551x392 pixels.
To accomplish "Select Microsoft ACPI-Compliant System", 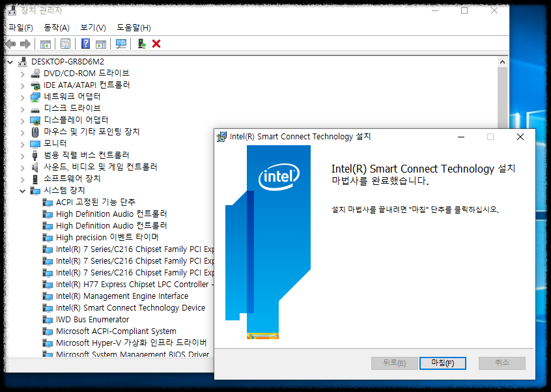I will click(x=116, y=331).
